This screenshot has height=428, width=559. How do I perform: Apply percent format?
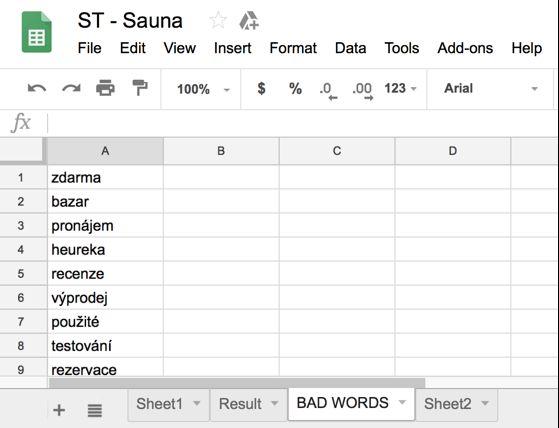coord(295,88)
